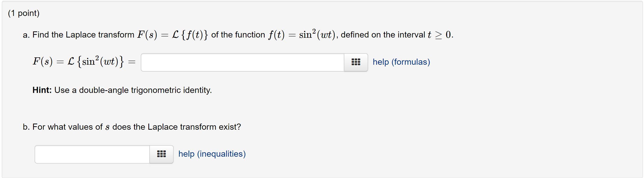Open the equation editor for the Laplace transform answer
The height and width of the screenshot is (178, 644).
pyautogui.click(x=356, y=62)
